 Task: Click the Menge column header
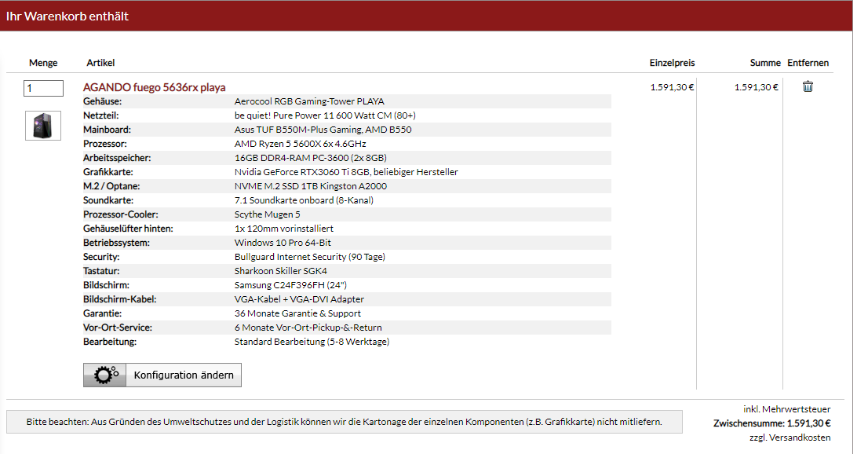43,63
